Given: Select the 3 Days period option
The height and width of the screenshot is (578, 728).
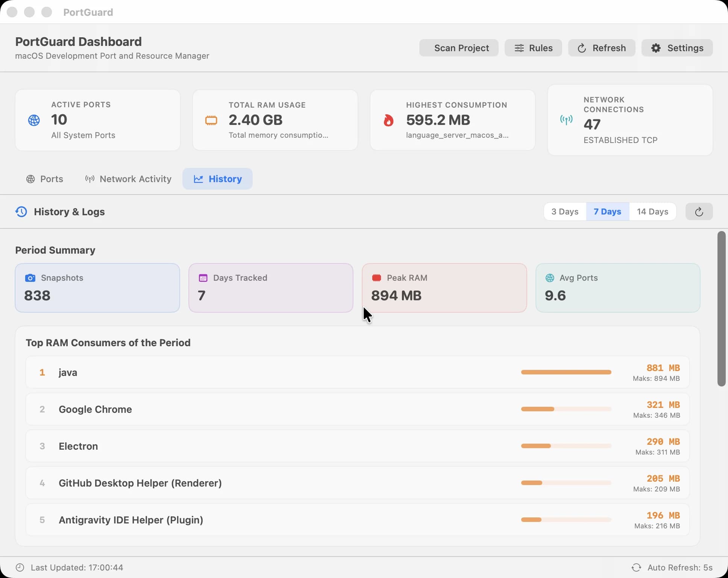Looking at the screenshot, I should click(565, 211).
